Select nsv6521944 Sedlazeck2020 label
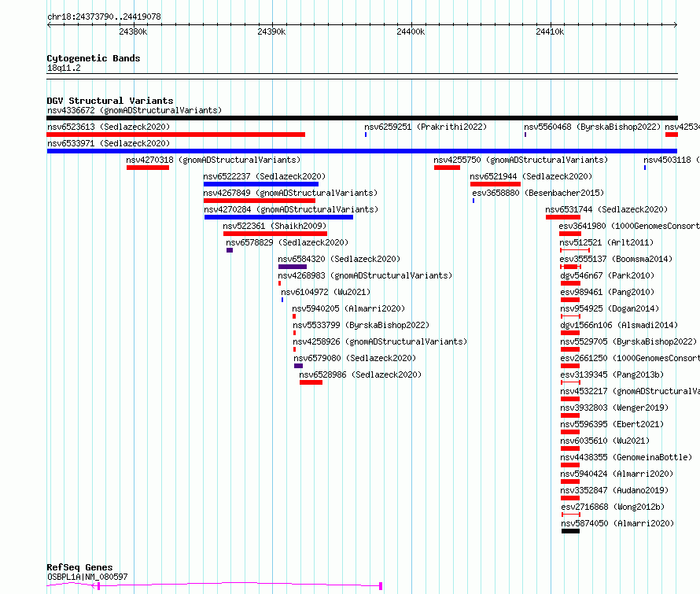This screenshot has height=594, width=700. coord(531,176)
